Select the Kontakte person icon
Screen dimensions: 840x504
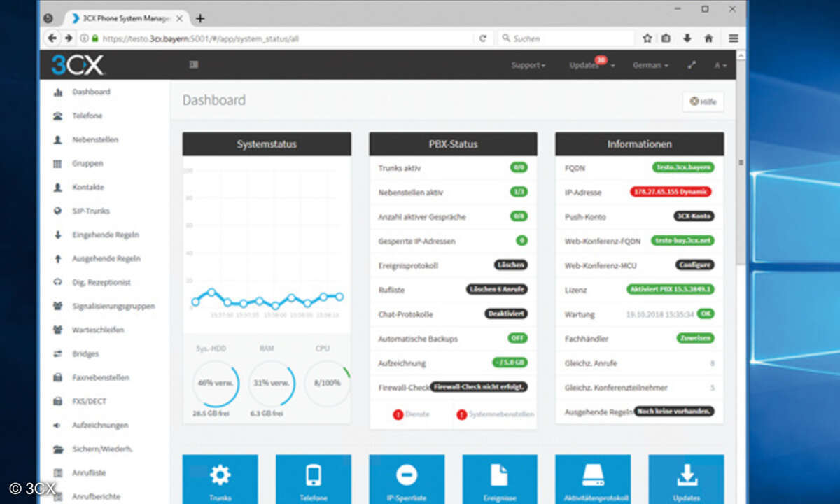tap(57, 187)
